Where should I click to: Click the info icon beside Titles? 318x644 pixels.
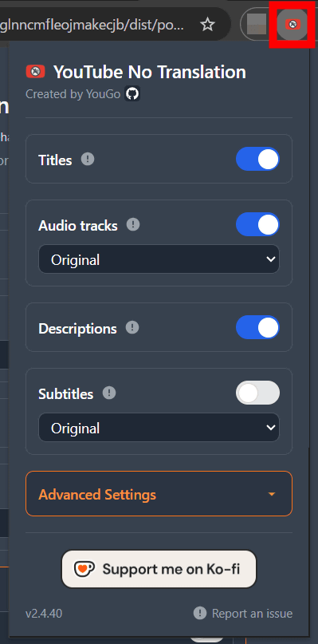click(x=88, y=160)
